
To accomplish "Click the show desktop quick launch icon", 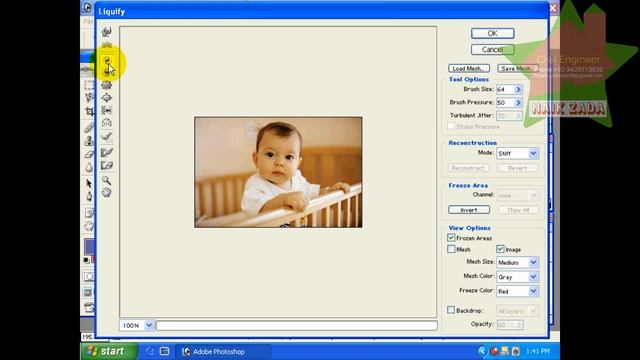I will click(164, 351).
